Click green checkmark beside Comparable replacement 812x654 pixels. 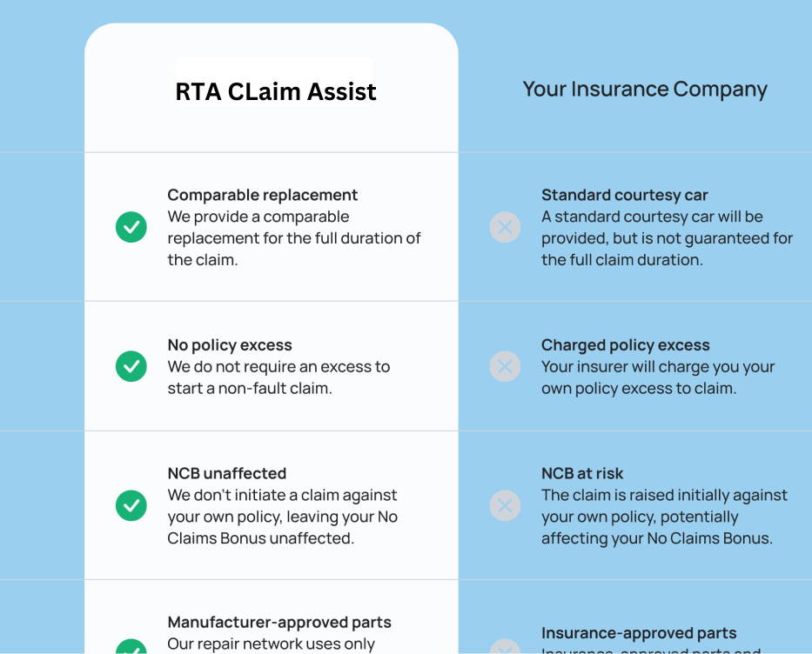(131, 228)
